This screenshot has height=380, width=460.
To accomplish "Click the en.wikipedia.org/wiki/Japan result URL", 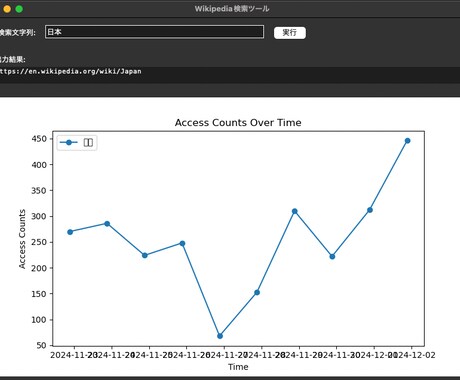I will pos(70,71).
